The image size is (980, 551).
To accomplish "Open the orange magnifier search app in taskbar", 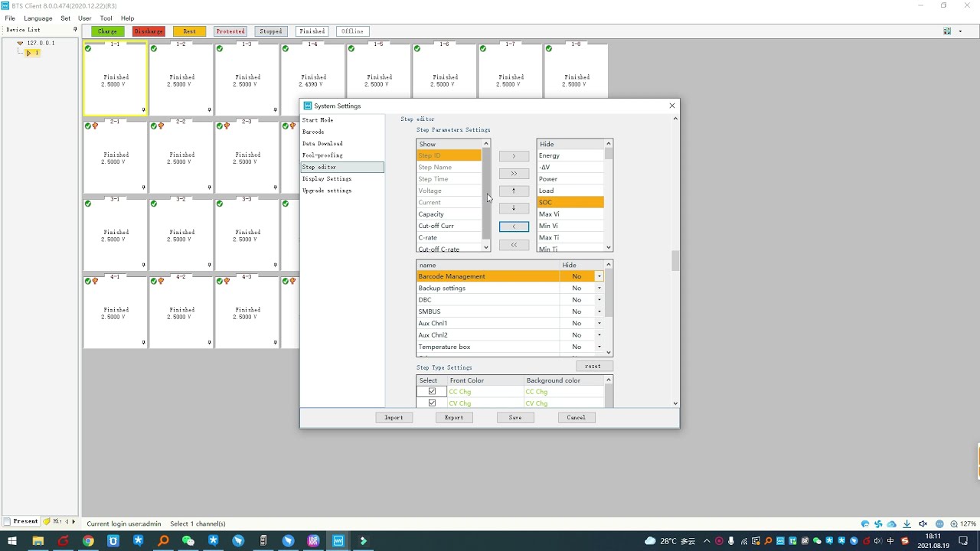I will [163, 541].
